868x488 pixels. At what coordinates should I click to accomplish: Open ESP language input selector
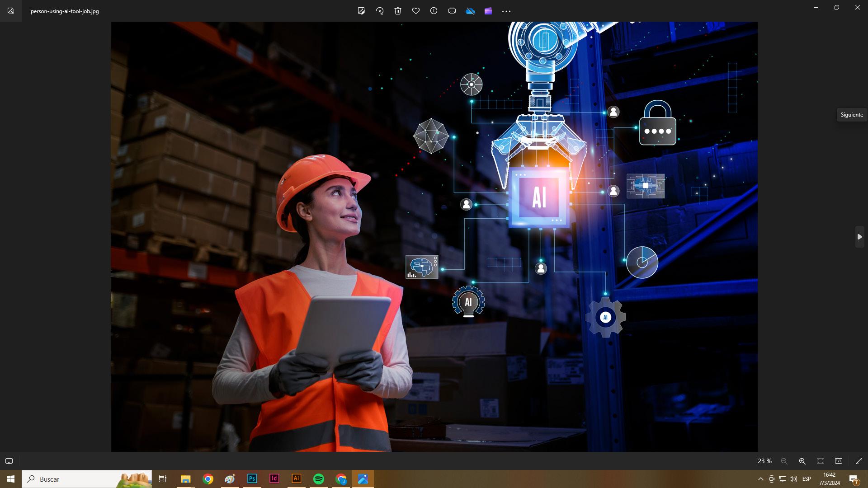point(807,479)
